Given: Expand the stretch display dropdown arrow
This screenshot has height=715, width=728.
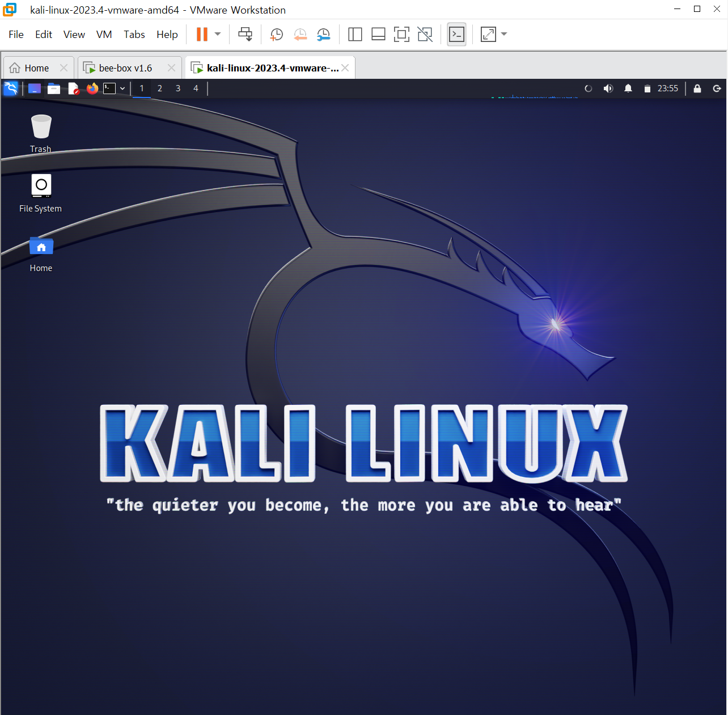Looking at the screenshot, I should click(504, 35).
